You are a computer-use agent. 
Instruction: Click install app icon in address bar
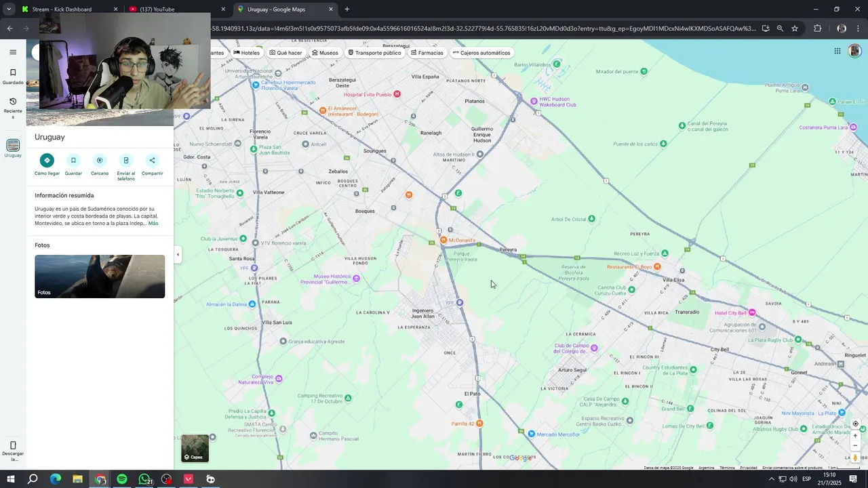click(x=766, y=28)
